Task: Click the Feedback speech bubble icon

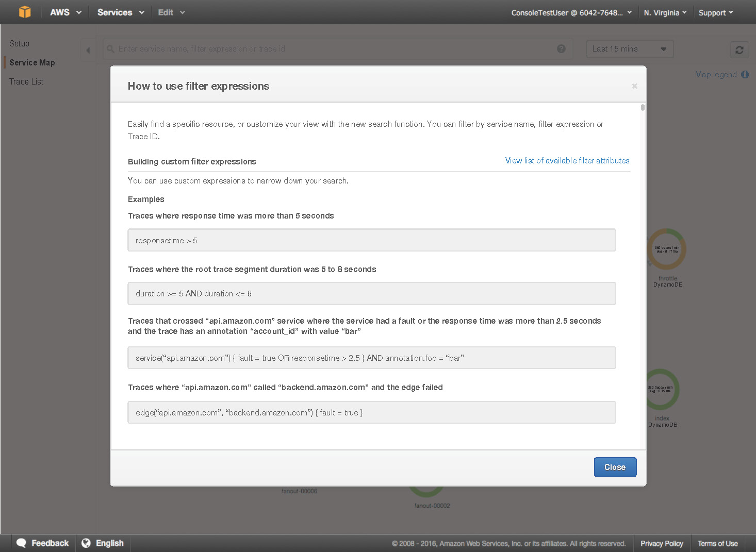Action: [21, 543]
